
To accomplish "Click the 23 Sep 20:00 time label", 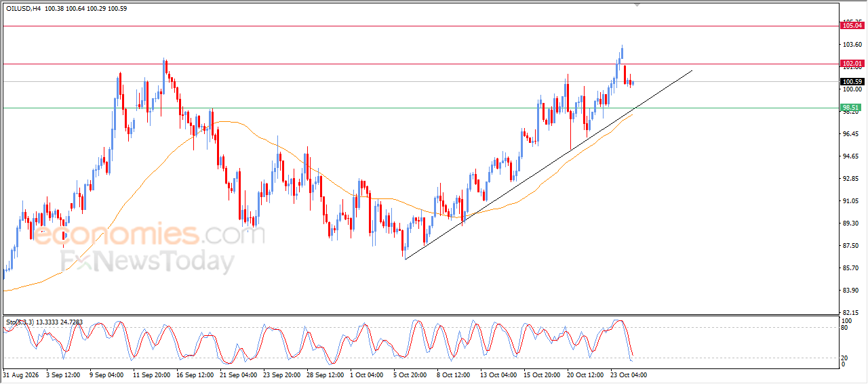I will coord(281,374).
